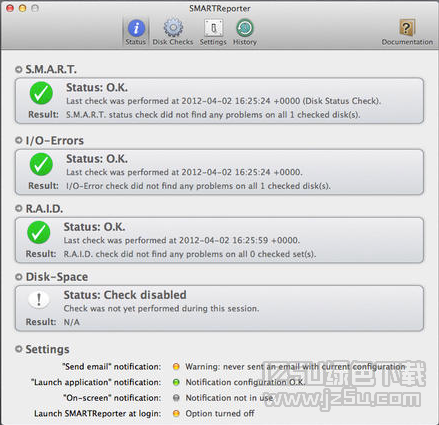Collapse the Settings section arrow
The height and width of the screenshot is (425, 439).
19,349
